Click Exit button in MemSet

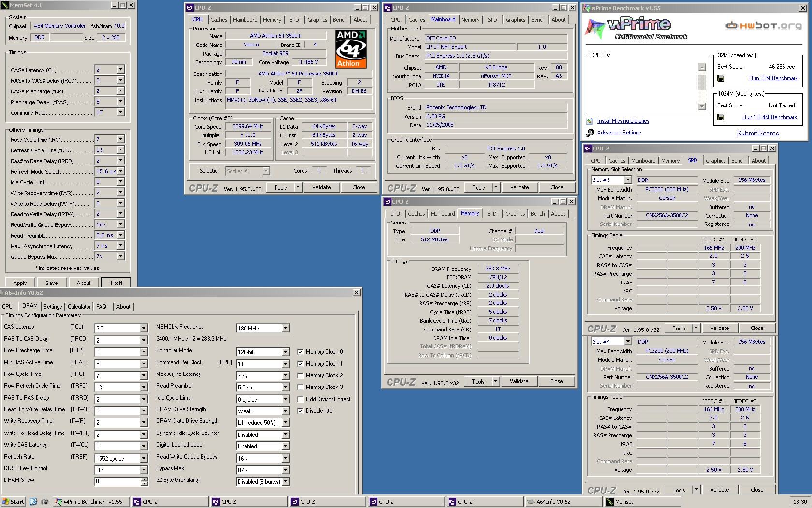116,283
